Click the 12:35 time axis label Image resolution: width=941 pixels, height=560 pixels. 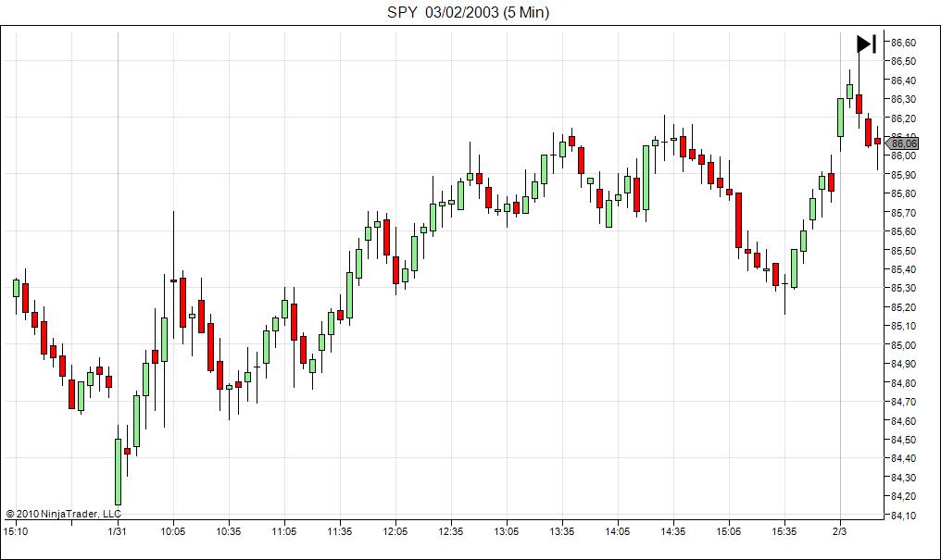pyautogui.click(x=451, y=531)
